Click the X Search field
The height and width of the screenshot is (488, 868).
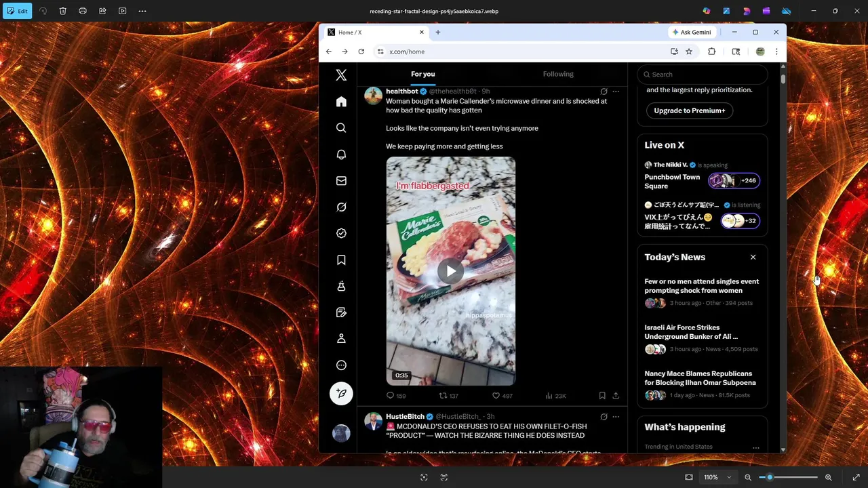point(702,75)
